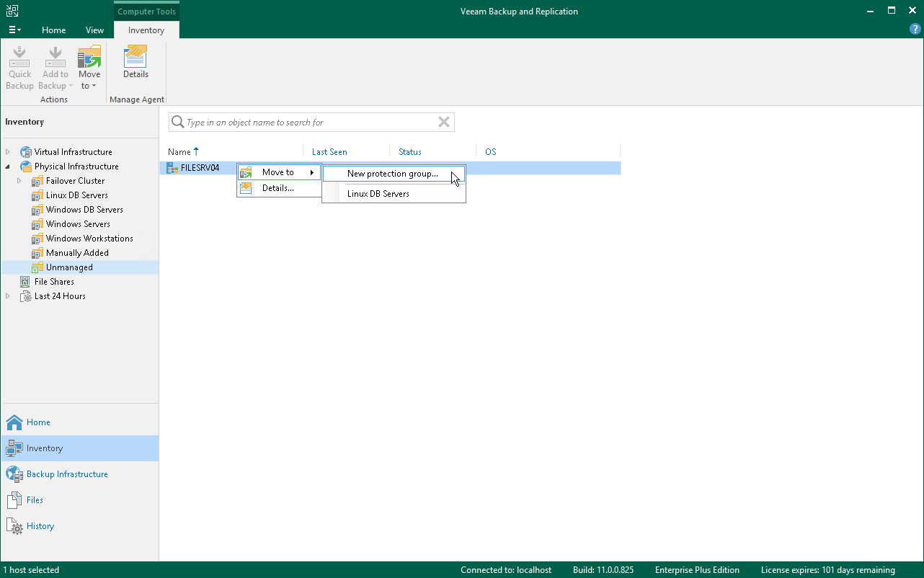Select the Inventory ribbon tab
Screen dimensions: 924x578
pos(146,30)
